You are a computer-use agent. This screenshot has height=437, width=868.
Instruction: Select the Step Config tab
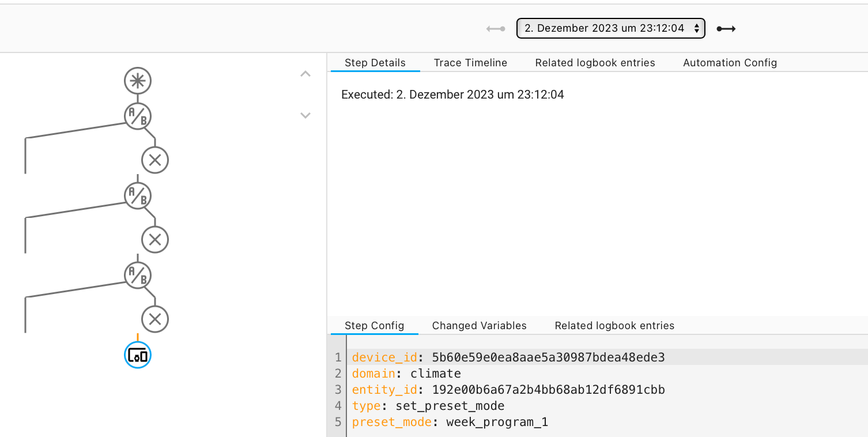click(374, 326)
